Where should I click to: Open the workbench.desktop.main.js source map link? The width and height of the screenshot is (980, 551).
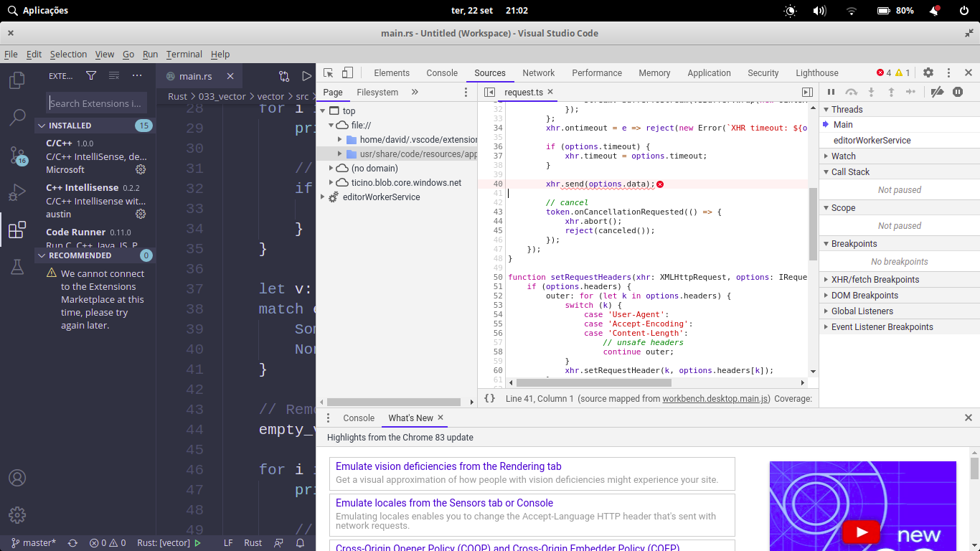[x=715, y=398]
